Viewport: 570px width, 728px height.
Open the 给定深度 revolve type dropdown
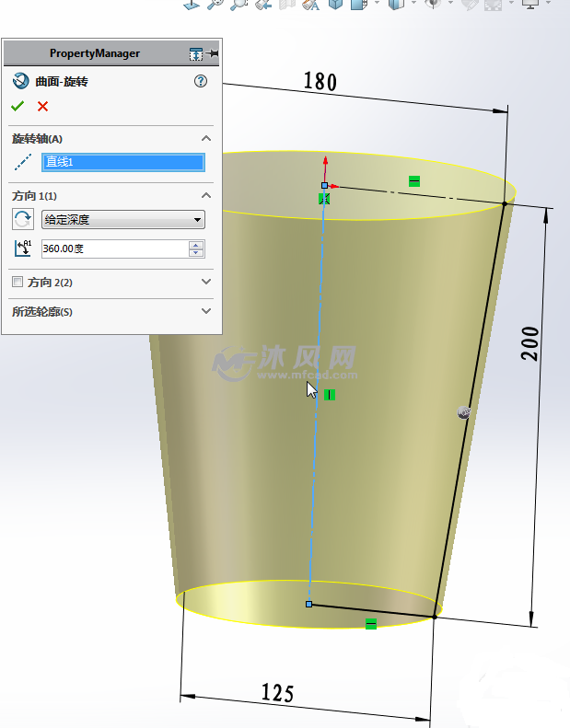click(123, 220)
